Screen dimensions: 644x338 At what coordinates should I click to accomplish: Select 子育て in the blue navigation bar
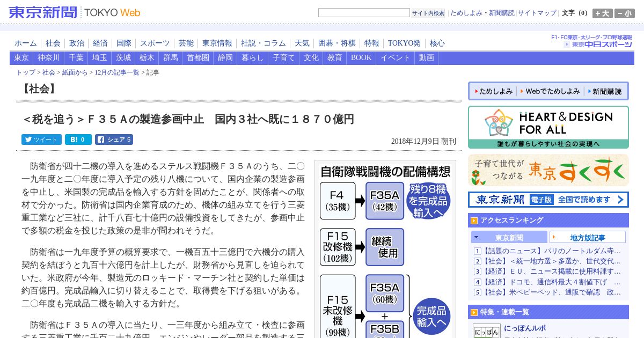coord(284,58)
